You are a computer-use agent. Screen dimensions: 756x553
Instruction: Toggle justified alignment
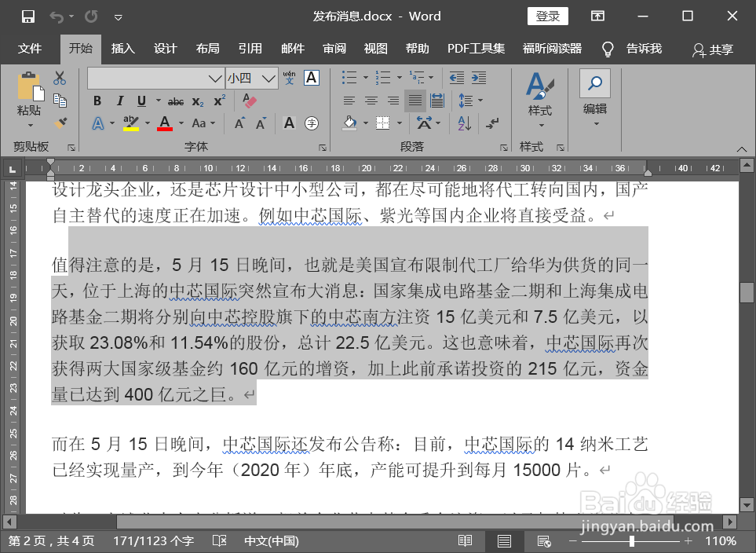point(415,101)
